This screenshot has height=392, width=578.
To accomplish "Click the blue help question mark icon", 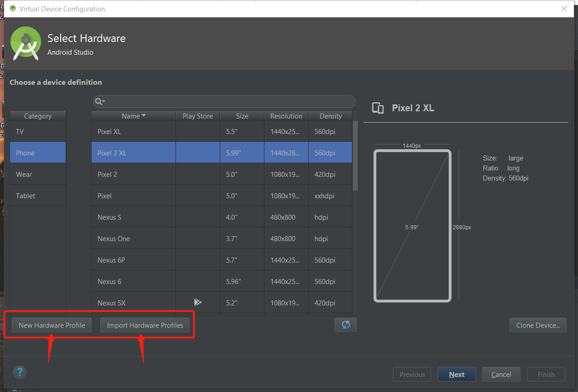I will (x=20, y=372).
